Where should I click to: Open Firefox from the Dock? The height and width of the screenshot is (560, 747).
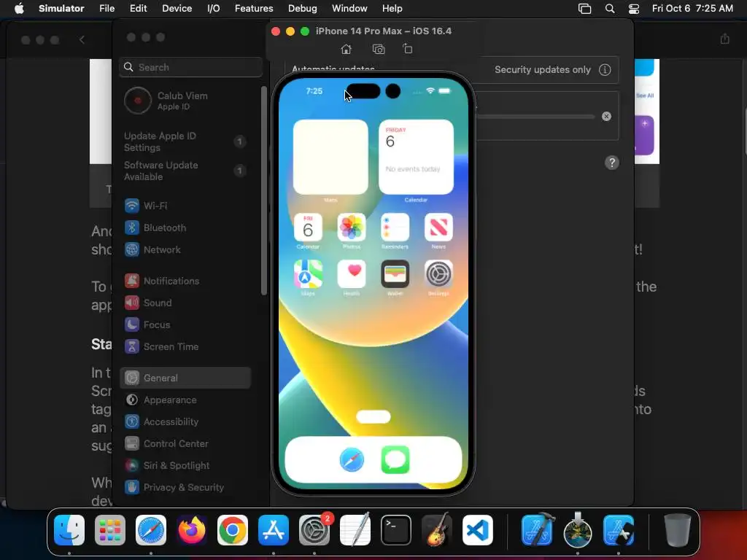tap(192, 530)
